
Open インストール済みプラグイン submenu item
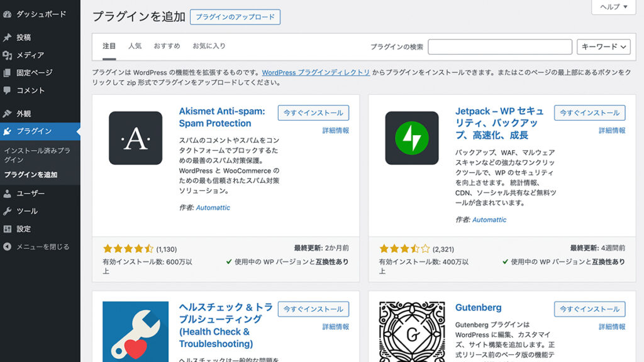(37, 155)
